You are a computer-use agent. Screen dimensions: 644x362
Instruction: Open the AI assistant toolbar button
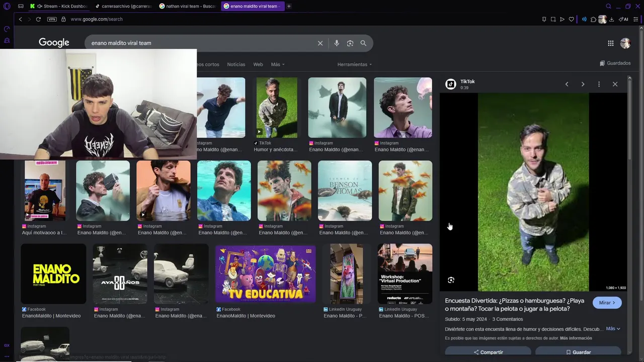(x=623, y=19)
